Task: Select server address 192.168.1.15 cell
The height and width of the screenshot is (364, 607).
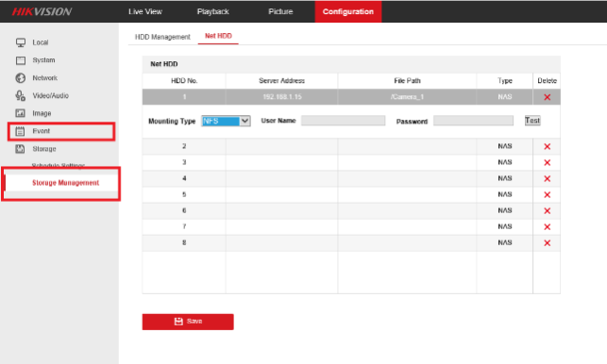Action: coord(282,97)
